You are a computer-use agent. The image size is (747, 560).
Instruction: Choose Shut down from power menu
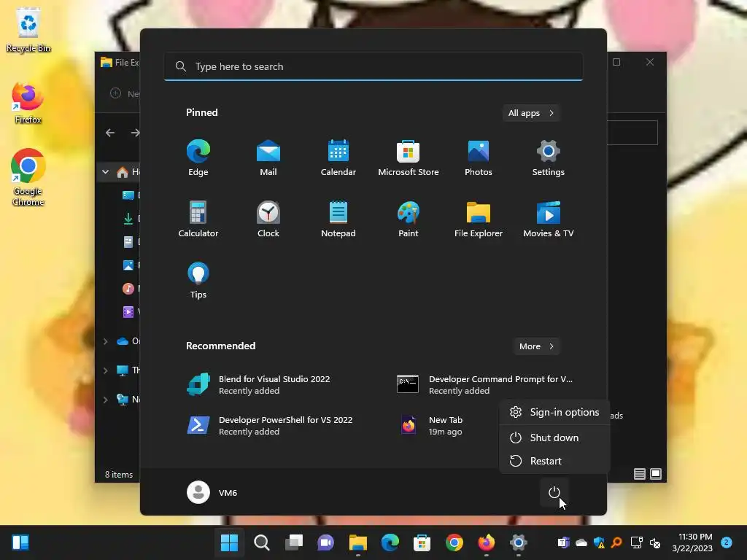pyautogui.click(x=554, y=437)
